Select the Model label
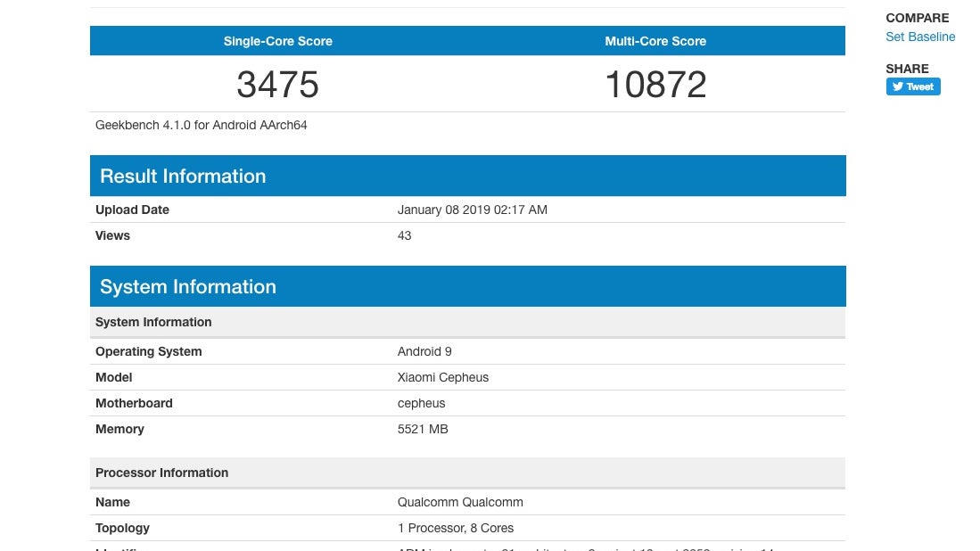980x551 pixels. pyautogui.click(x=114, y=377)
